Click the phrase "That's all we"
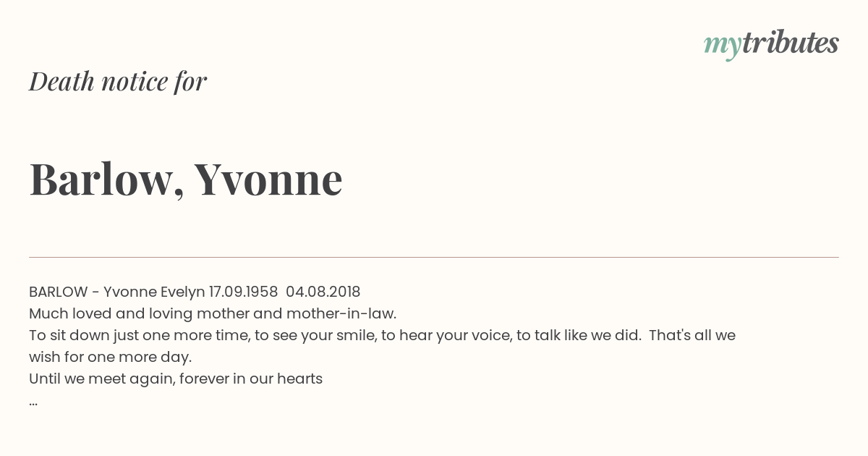Image resolution: width=868 pixels, height=456 pixels. 692,335
